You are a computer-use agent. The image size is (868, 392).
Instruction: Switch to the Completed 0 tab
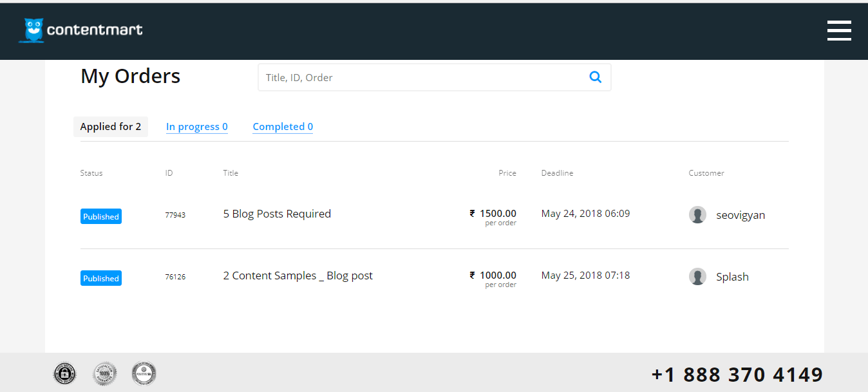[x=283, y=127]
